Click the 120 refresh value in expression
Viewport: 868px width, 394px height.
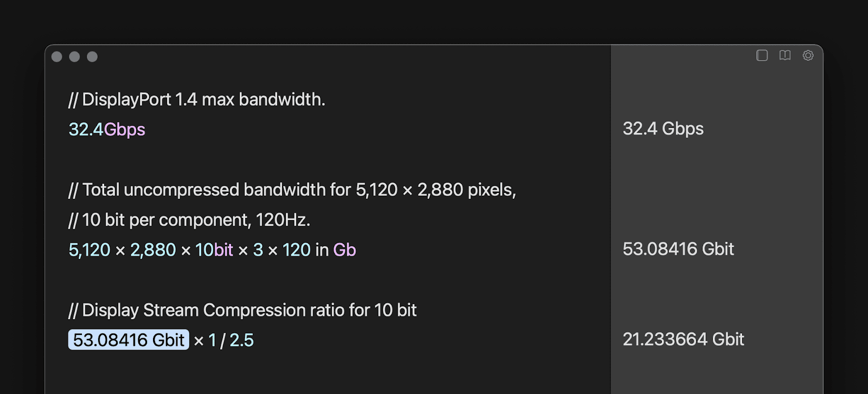(x=297, y=250)
